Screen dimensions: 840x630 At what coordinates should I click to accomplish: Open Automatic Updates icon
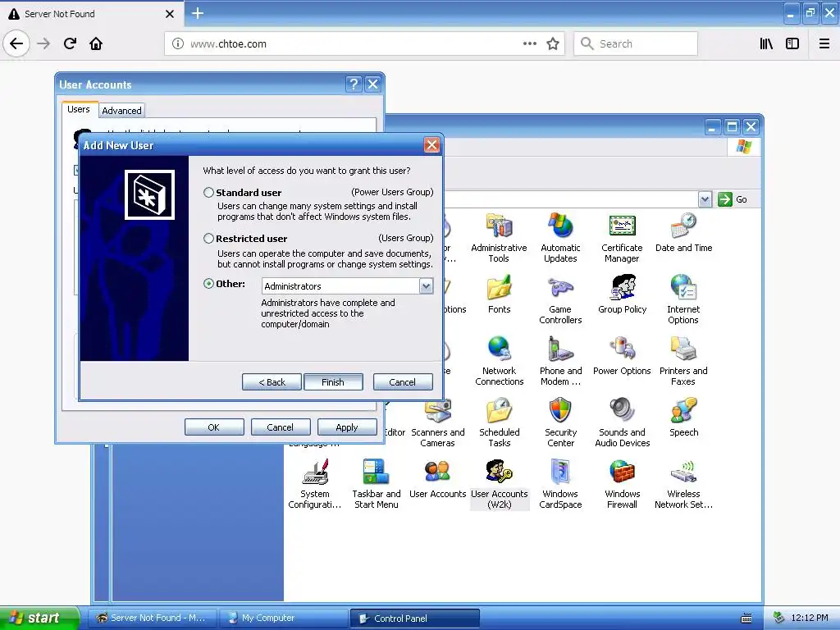click(560, 237)
